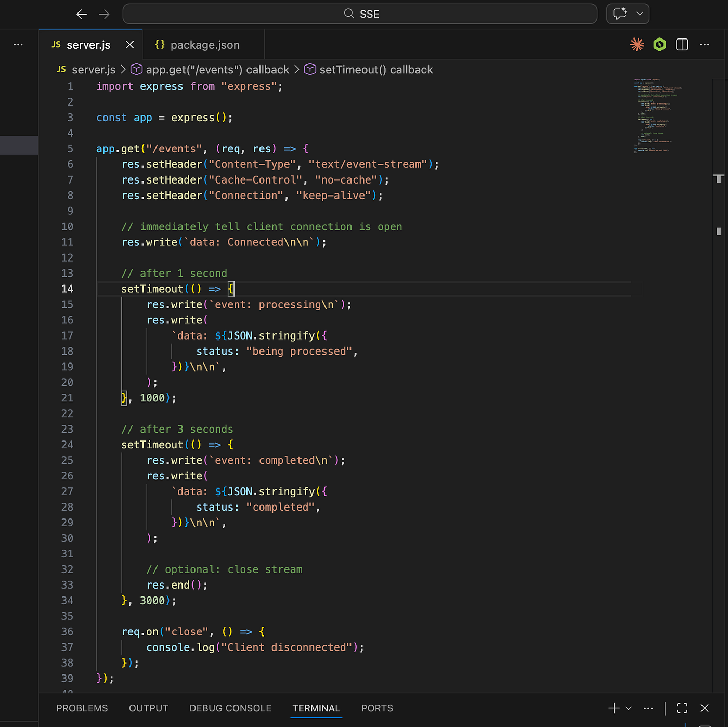Click line number 24 in gutter
The width and height of the screenshot is (728, 727).
coord(68,445)
